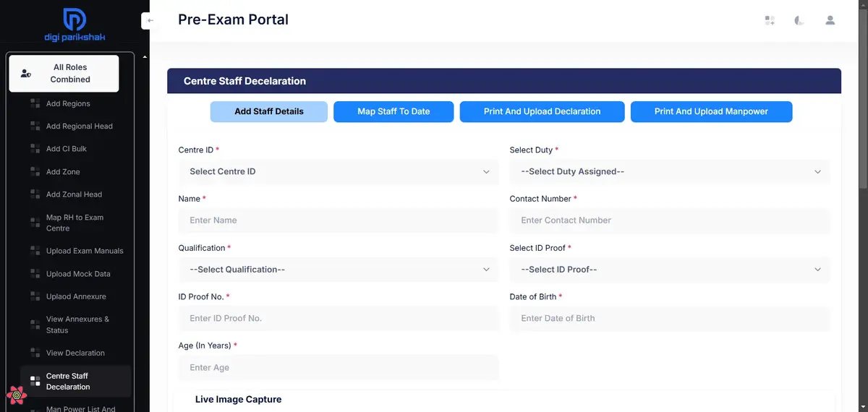Image resolution: width=868 pixels, height=412 pixels.
Task: Collapse sidebar with the back arrow button
Action: click(150, 21)
